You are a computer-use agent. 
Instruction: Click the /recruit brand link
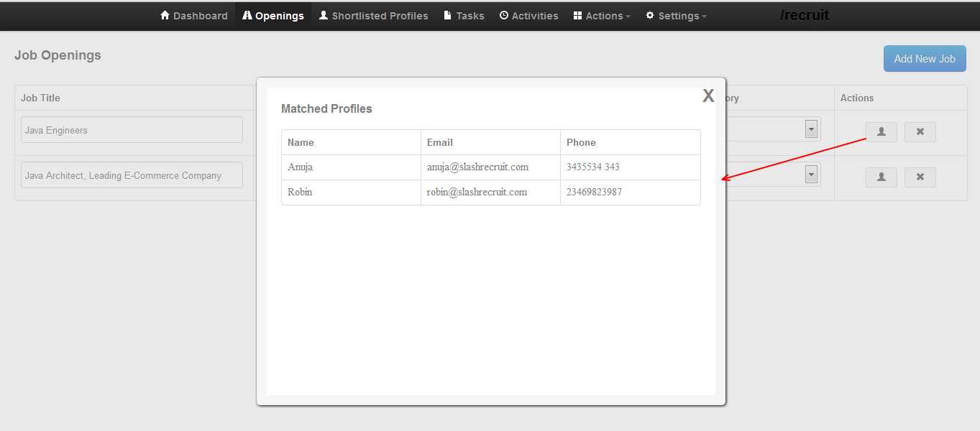(804, 15)
